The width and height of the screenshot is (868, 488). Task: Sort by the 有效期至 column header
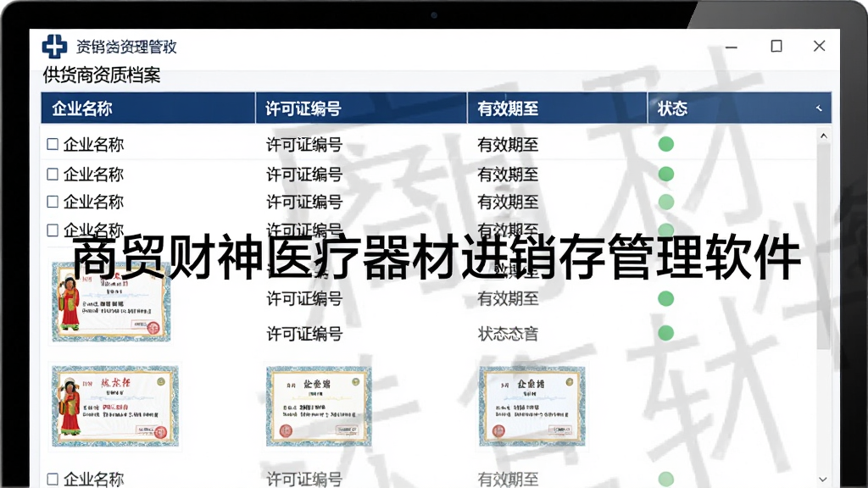click(x=558, y=108)
